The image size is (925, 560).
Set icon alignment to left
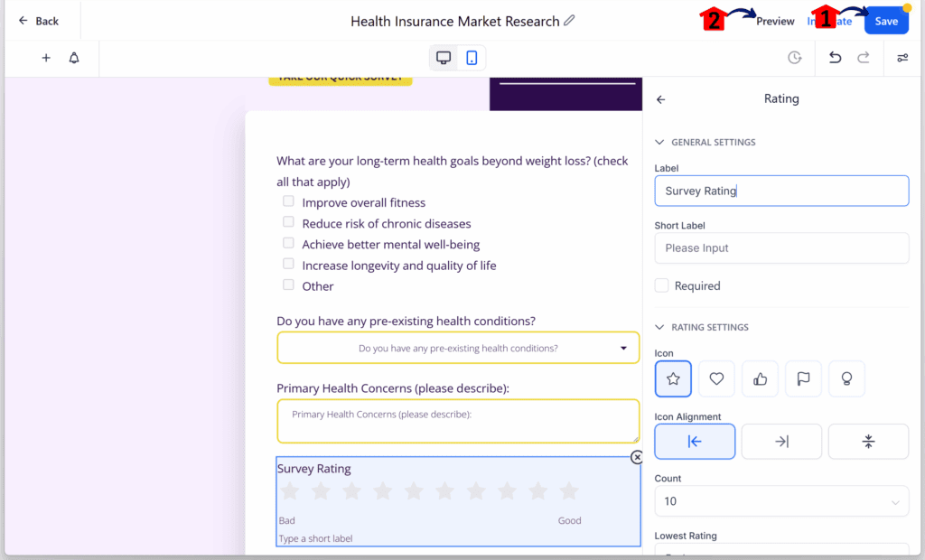pos(695,442)
